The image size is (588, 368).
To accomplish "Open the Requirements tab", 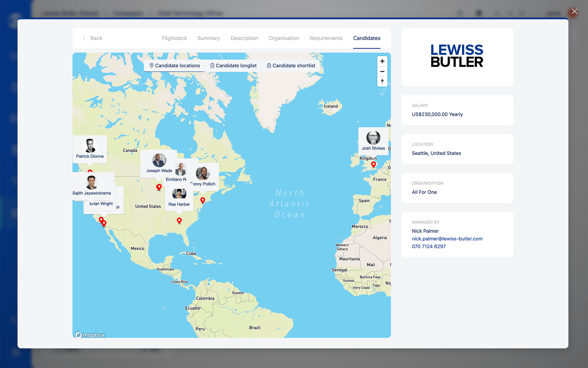I will click(x=326, y=38).
